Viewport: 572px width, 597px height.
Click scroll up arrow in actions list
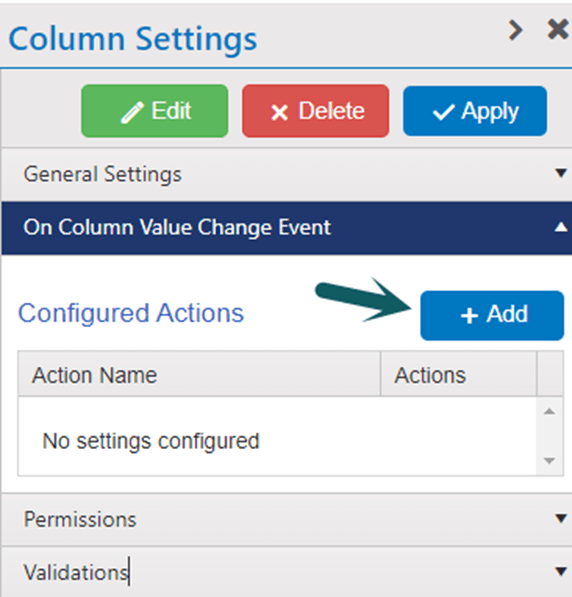[549, 411]
